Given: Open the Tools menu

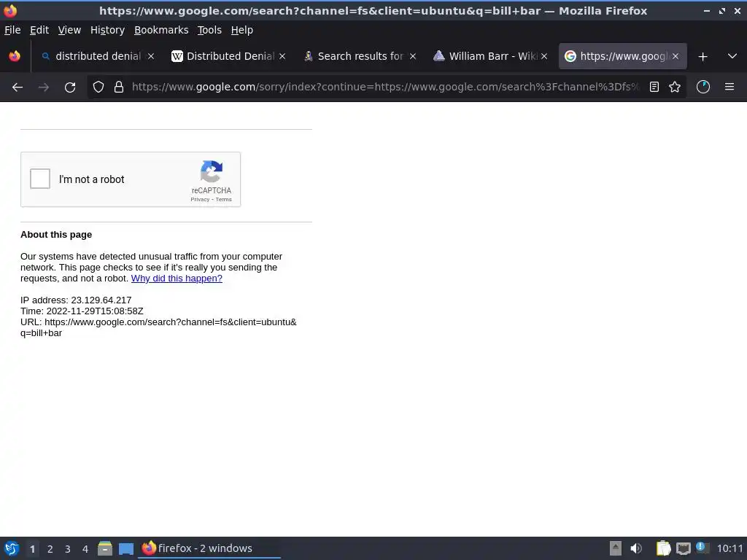Looking at the screenshot, I should pyautogui.click(x=209, y=30).
